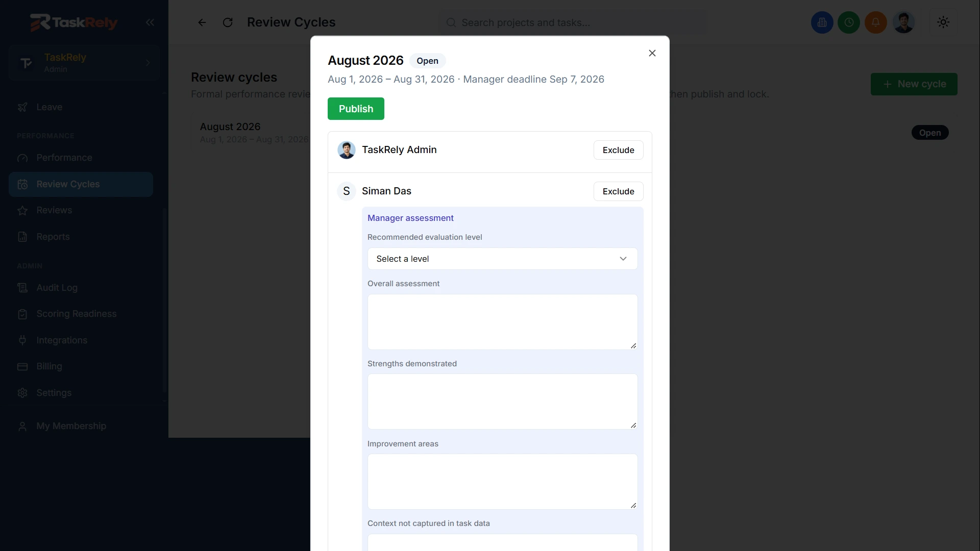Go back using the arrow icon
980x551 pixels.
click(x=202, y=22)
